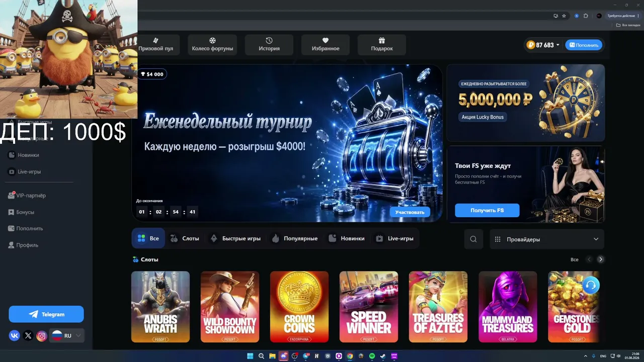
Task: Click the blue extension icon in the toolbar
Action: click(577, 16)
